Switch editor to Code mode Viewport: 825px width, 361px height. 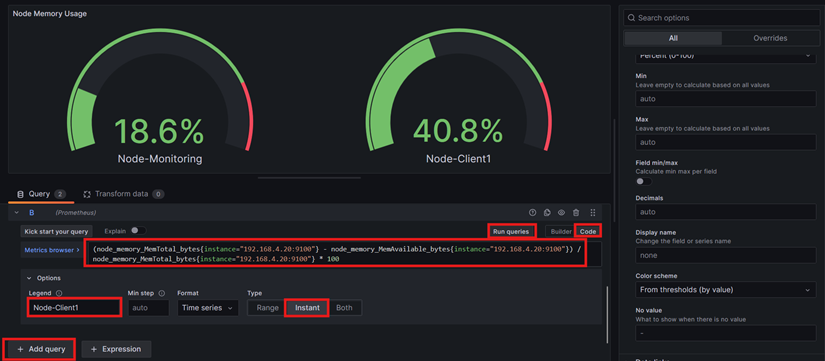(588, 232)
